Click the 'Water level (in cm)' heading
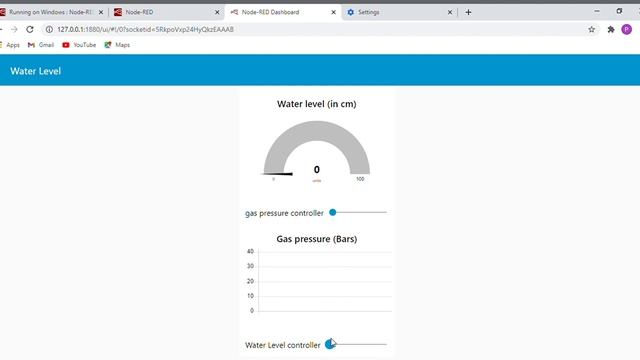The image size is (640, 360). 317,104
